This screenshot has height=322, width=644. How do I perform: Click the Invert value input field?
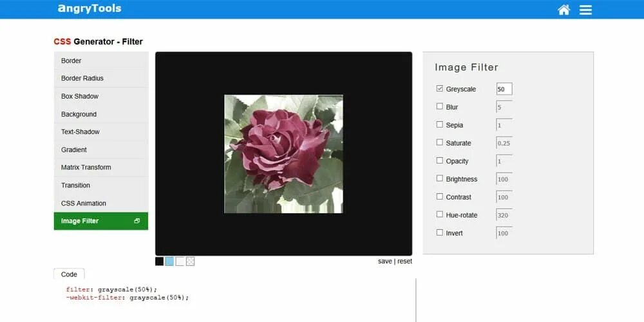click(x=504, y=233)
